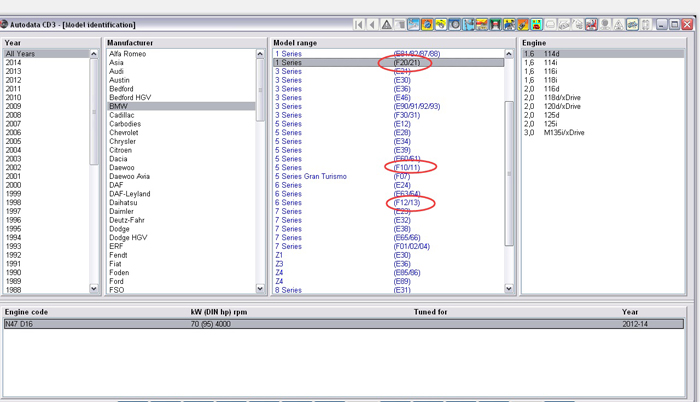Viewport: 700px width, 402px height.
Task: Close the Autodata CD3 window
Action: (x=688, y=25)
